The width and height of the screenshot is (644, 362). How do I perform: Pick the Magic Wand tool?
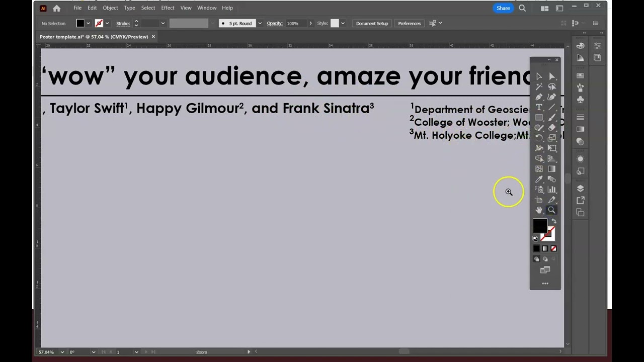[539, 86]
